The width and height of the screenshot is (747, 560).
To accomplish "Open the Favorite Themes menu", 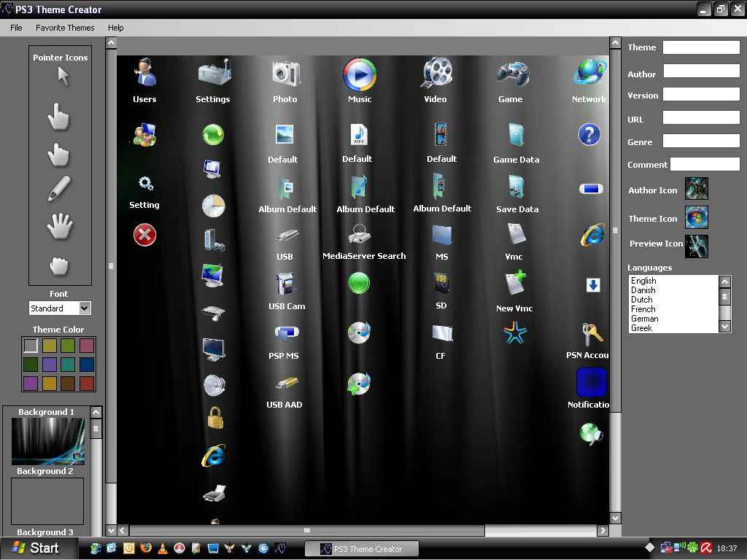I will click(65, 28).
